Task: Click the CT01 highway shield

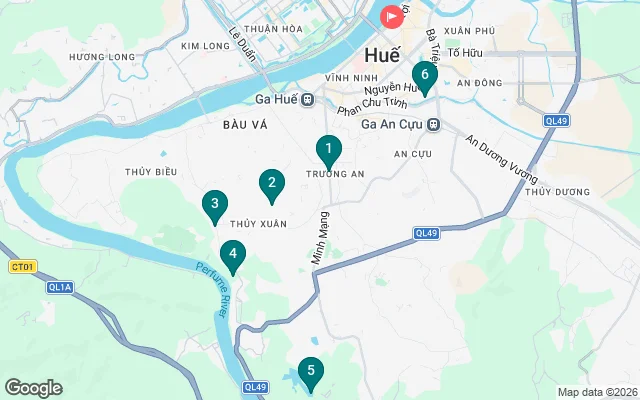Action: click(23, 267)
